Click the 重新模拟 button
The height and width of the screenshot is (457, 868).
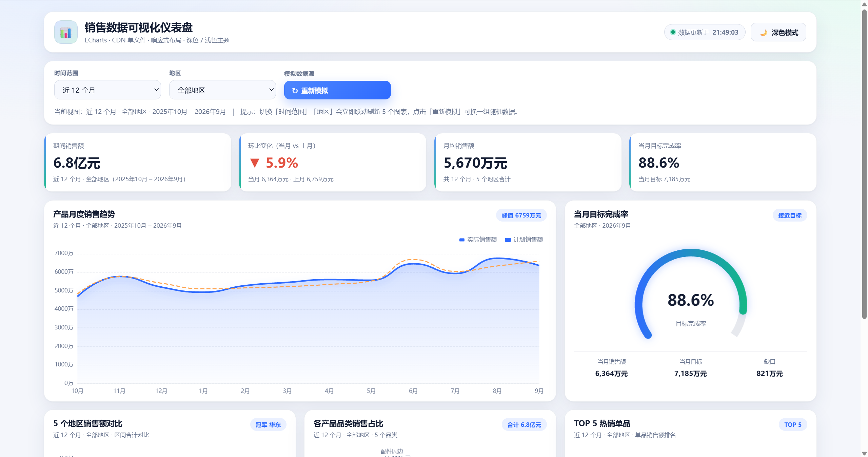pyautogui.click(x=337, y=90)
